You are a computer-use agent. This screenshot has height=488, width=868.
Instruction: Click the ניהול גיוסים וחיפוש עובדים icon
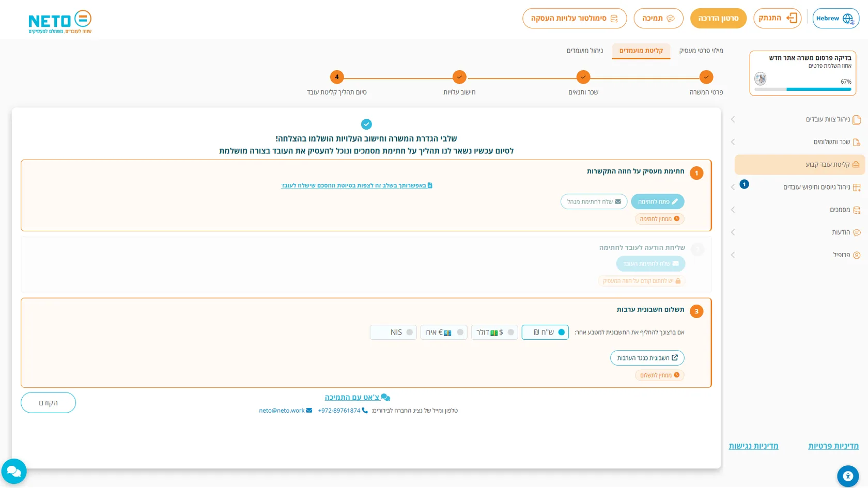click(x=857, y=187)
